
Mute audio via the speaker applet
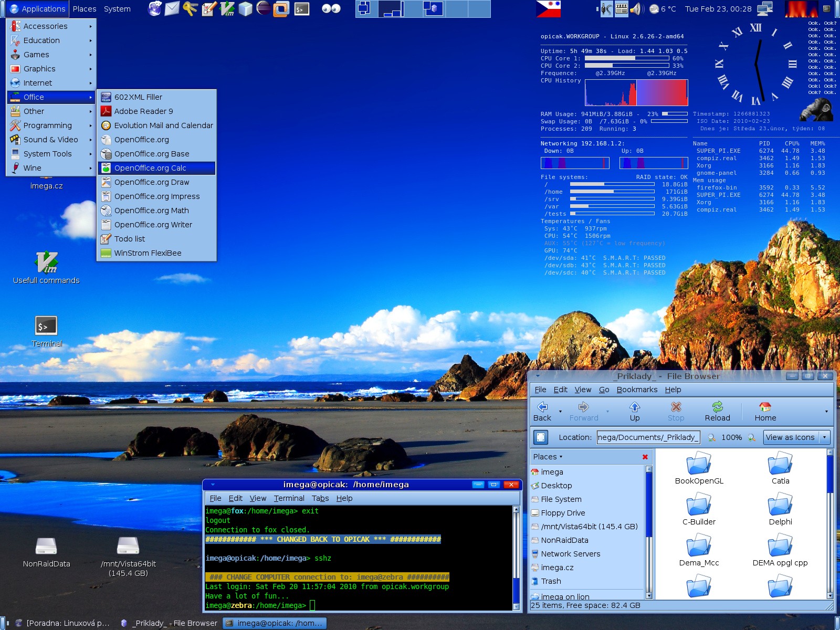point(637,8)
